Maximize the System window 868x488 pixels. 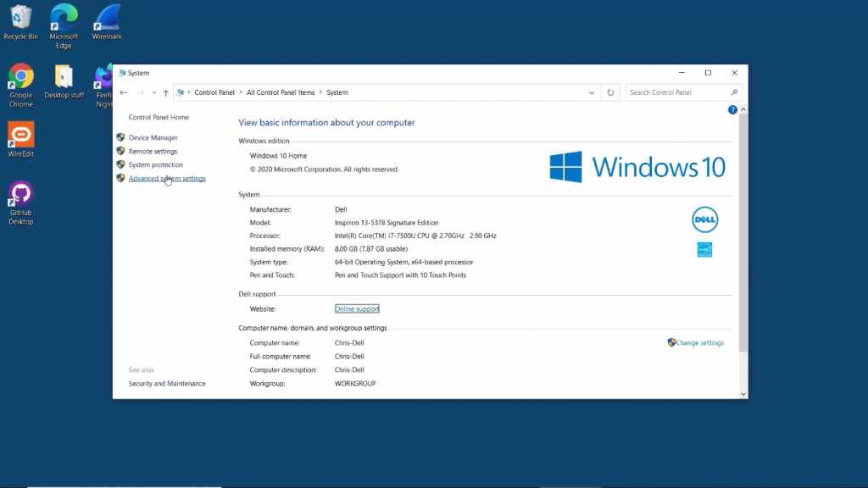(x=708, y=73)
